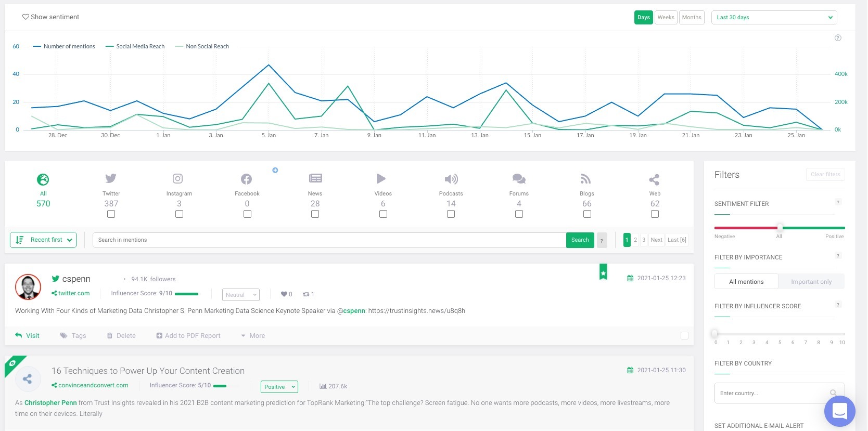Click the green eye corner badge
The height and width of the screenshot is (431, 868).
(12, 363)
